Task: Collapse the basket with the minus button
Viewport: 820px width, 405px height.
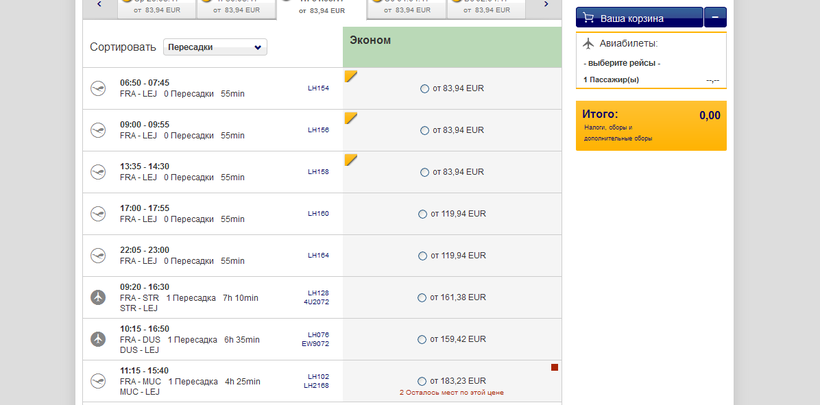Action: coord(715,18)
